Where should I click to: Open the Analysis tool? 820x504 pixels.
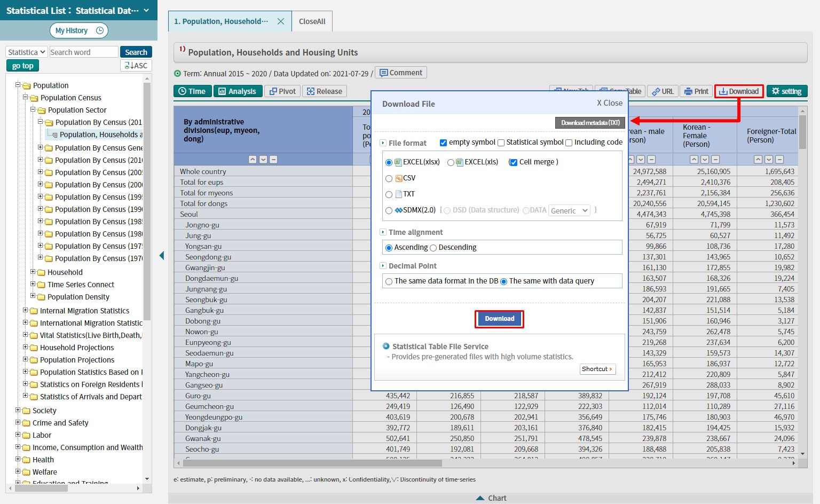click(x=238, y=91)
